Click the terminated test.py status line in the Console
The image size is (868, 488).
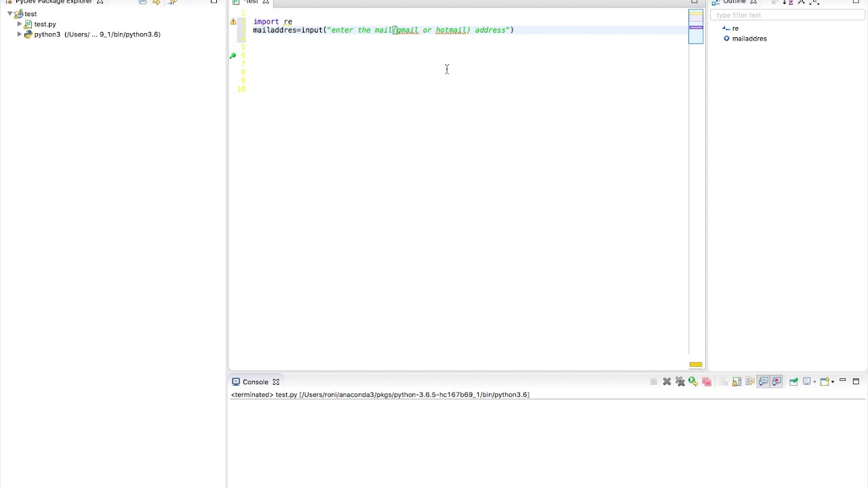click(x=380, y=394)
